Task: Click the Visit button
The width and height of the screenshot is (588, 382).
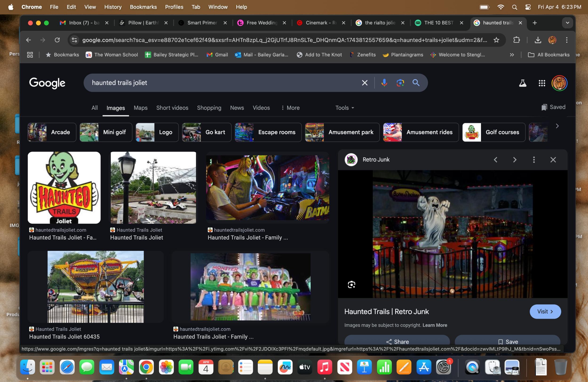Action: click(x=545, y=312)
